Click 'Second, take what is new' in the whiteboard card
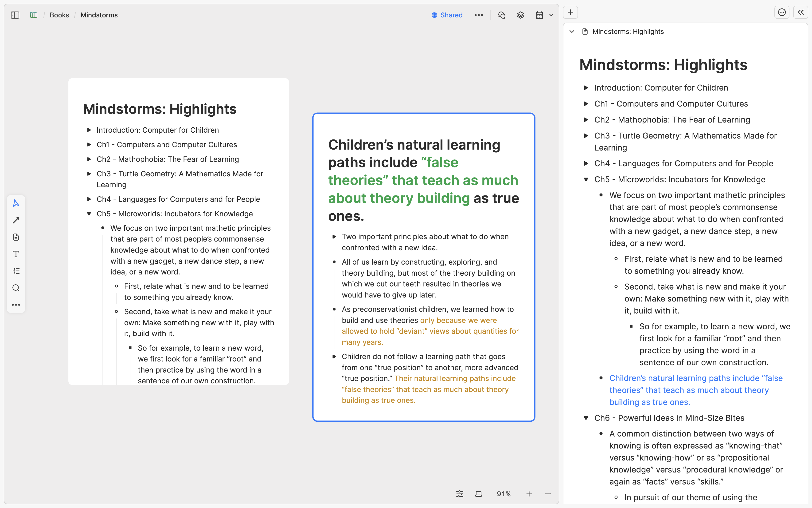Image resolution: width=812 pixels, height=508 pixels. [199, 322]
